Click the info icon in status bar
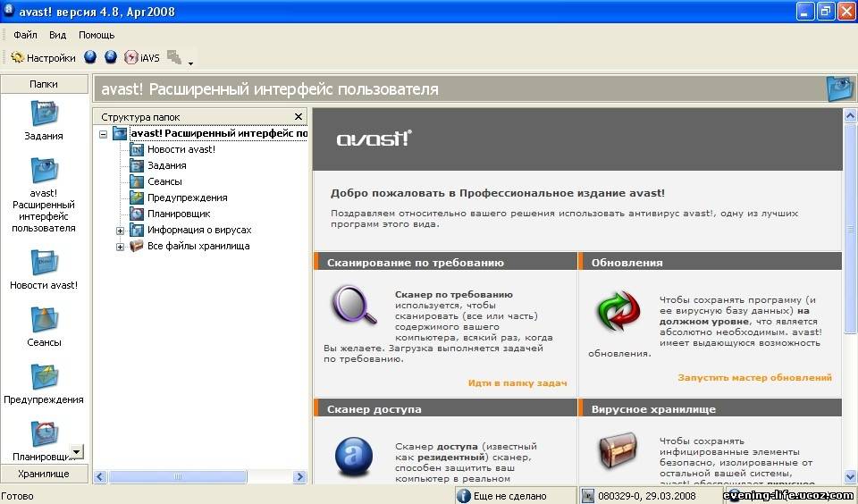Viewport: 858px width, 504px height. (463, 496)
